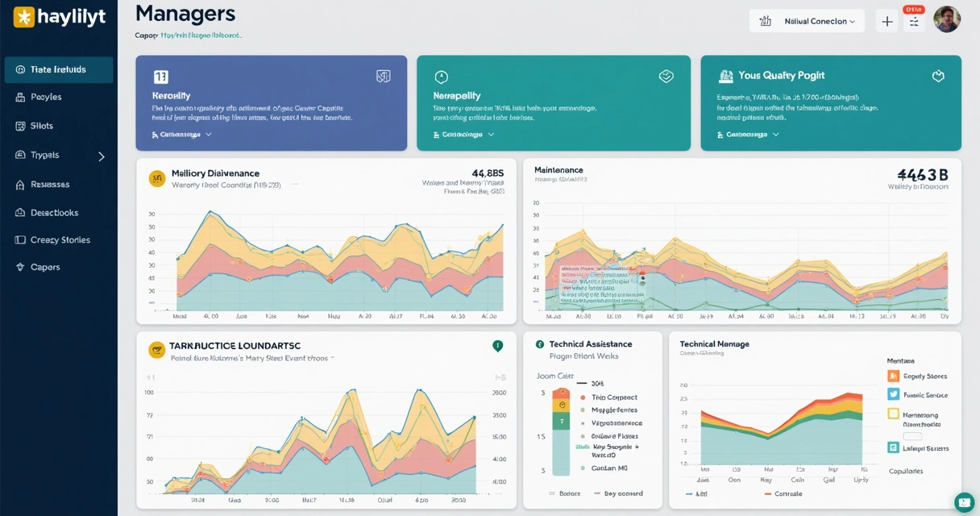Toggle the Gadan MG legend entry
The width and height of the screenshot is (980, 516).
tap(604, 468)
